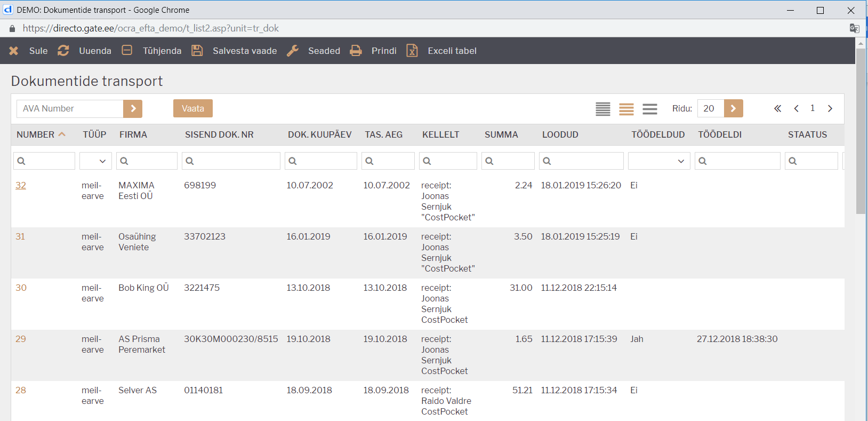Submit AVA Number with orange arrow button
Image resolution: width=868 pixels, height=421 pixels.
133,108
